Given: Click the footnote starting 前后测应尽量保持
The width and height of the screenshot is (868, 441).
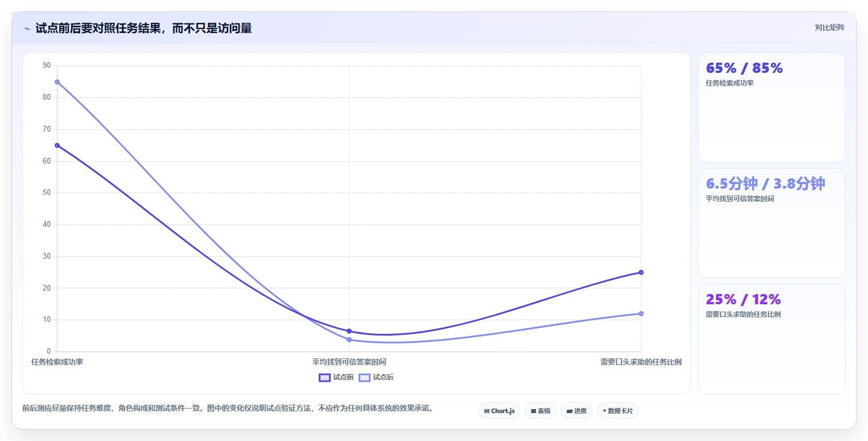Looking at the screenshot, I should pos(228,408).
